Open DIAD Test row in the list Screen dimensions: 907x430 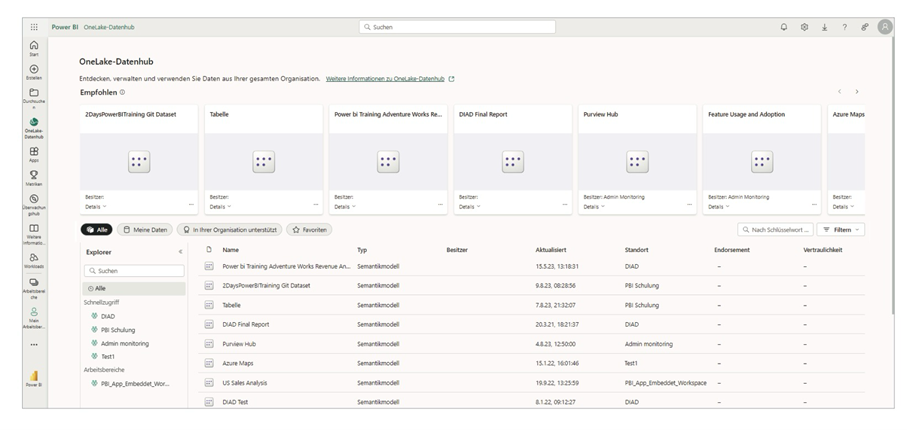click(532, 402)
